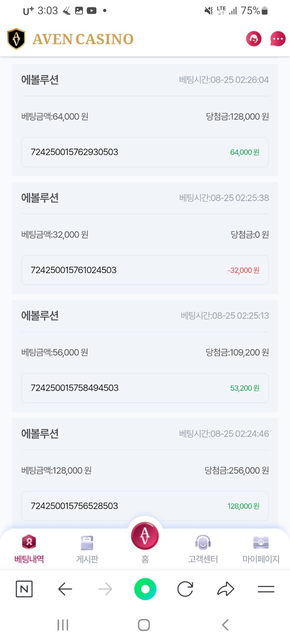Open the browser hamburger menu
The image size is (290, 644).
pos(266,589)
